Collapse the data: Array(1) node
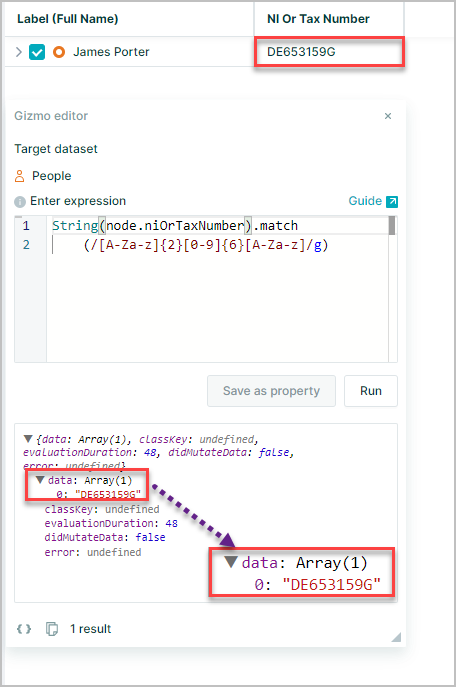The width and height of the screenshot is (456, 687). tap(40, 480)
